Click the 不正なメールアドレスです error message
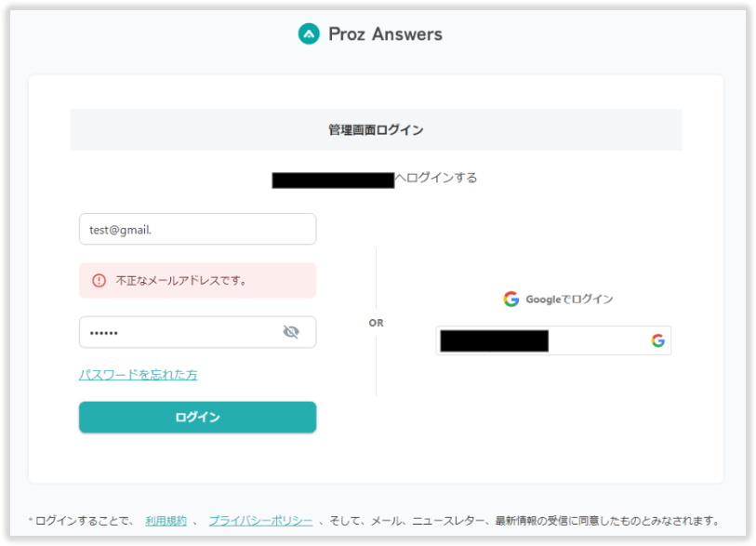Viewport: 756px width, 546px height. pos(181,280)
